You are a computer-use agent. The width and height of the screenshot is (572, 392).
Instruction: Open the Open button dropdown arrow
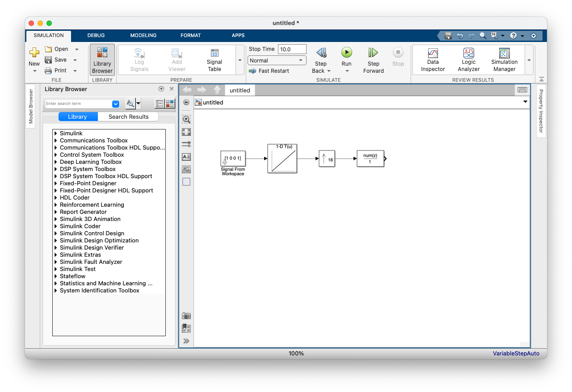point(76,49)
